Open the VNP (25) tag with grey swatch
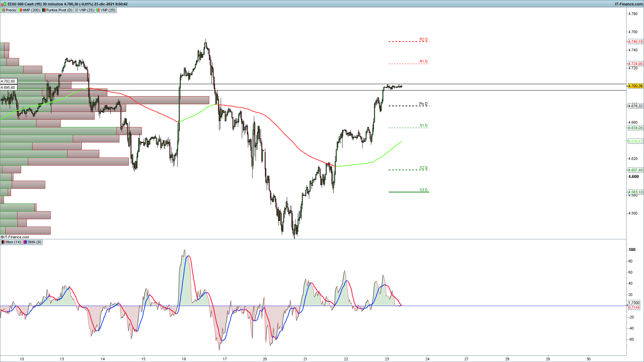 [84, 10]
